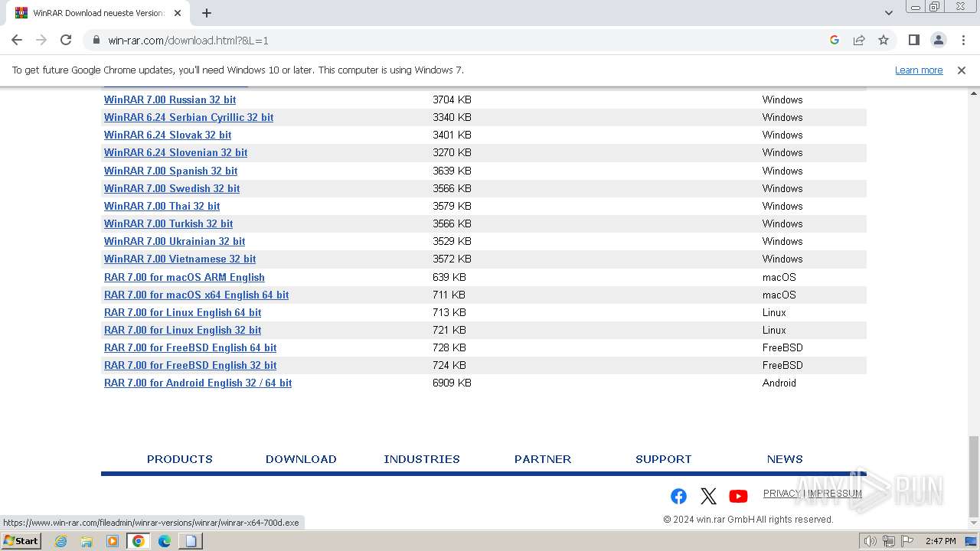Go back to the previous page

point(17,40)
